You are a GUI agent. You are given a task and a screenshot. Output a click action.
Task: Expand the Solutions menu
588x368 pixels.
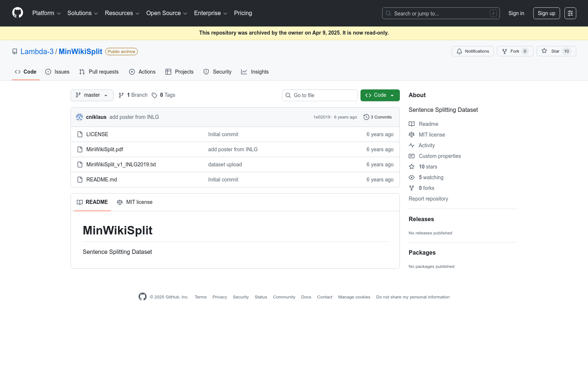[83, 13]
